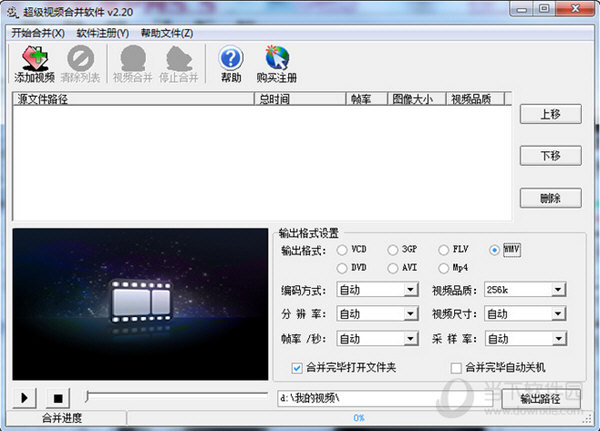Click the 上移 move up button

(x=551, y=114)
